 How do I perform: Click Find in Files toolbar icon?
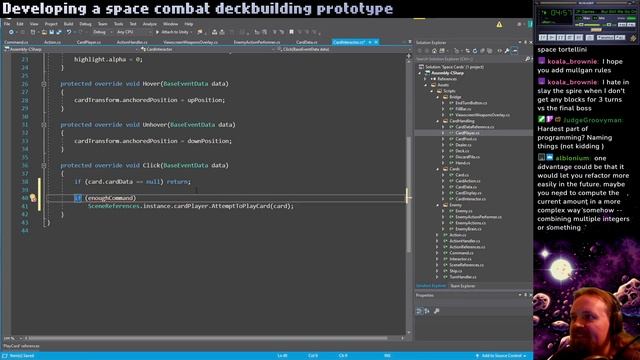point(200,32)
